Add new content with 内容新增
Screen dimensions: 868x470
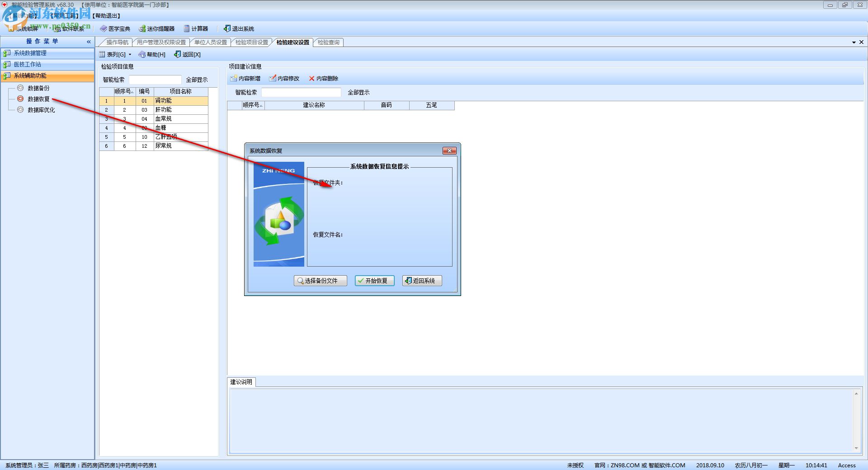245,78
